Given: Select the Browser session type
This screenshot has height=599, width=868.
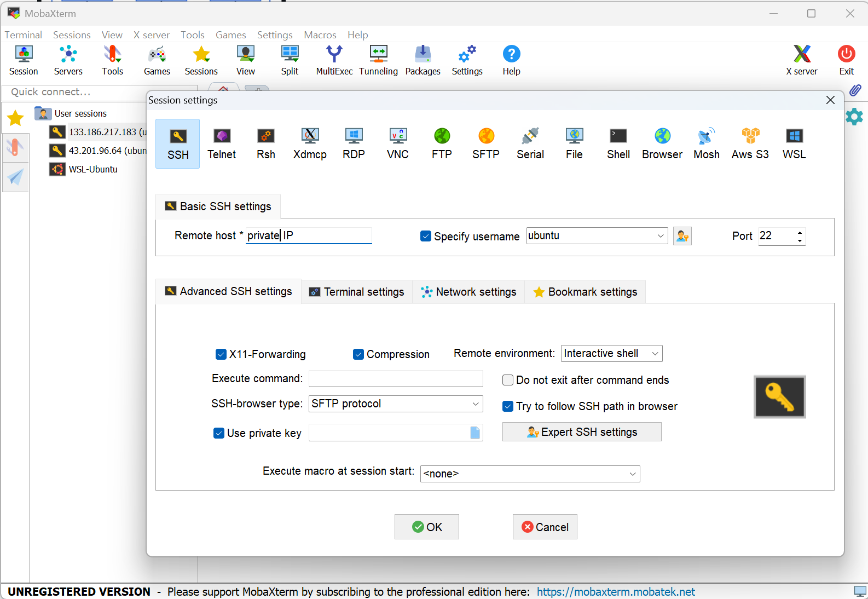Looking at the screenshot, I should pyautogui.click(x=662, y=143).
